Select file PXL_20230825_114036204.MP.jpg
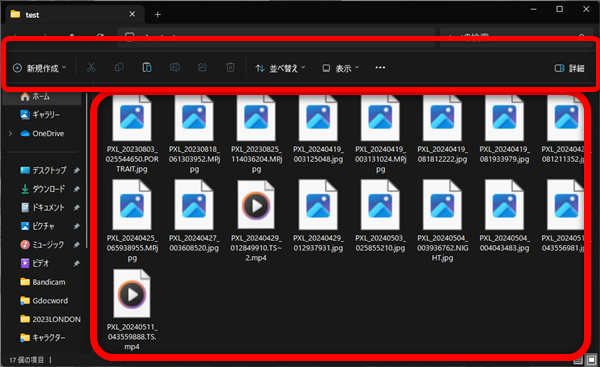This screenshot has height=367, width=600. pos(256,133)
